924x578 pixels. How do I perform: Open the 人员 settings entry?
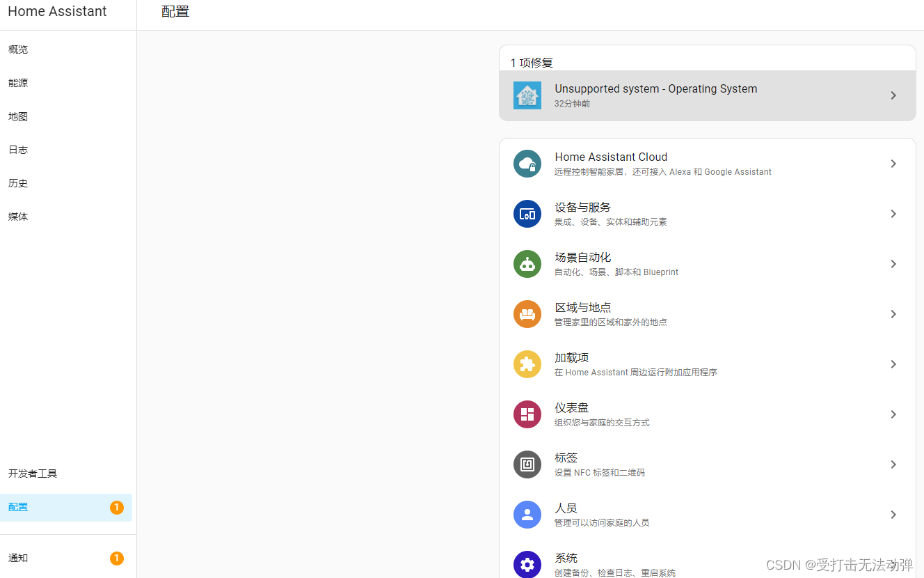708,515
